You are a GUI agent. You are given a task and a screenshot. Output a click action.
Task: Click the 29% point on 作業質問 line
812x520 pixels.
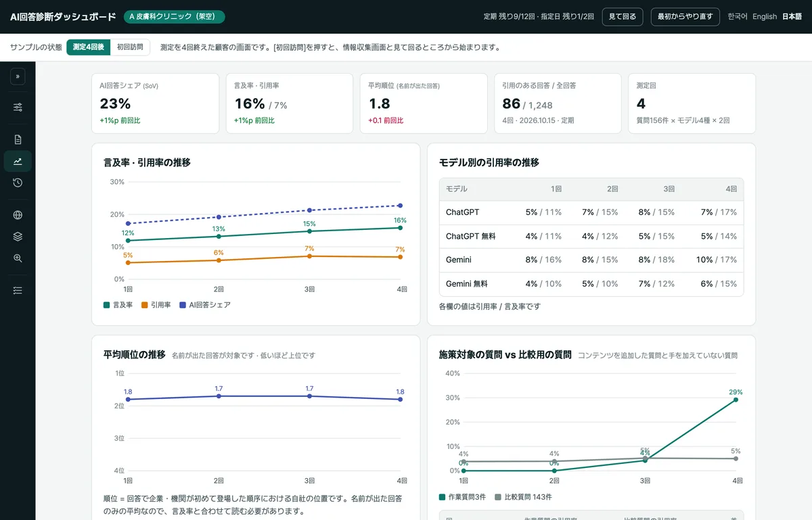tap(736, 400)
